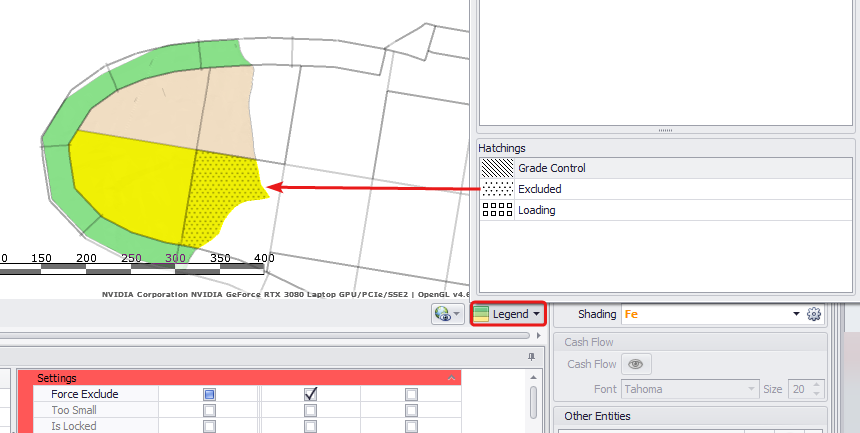
Task: Uncheck the ticked Force Exclude checkbox
Action: click(310, 394)
